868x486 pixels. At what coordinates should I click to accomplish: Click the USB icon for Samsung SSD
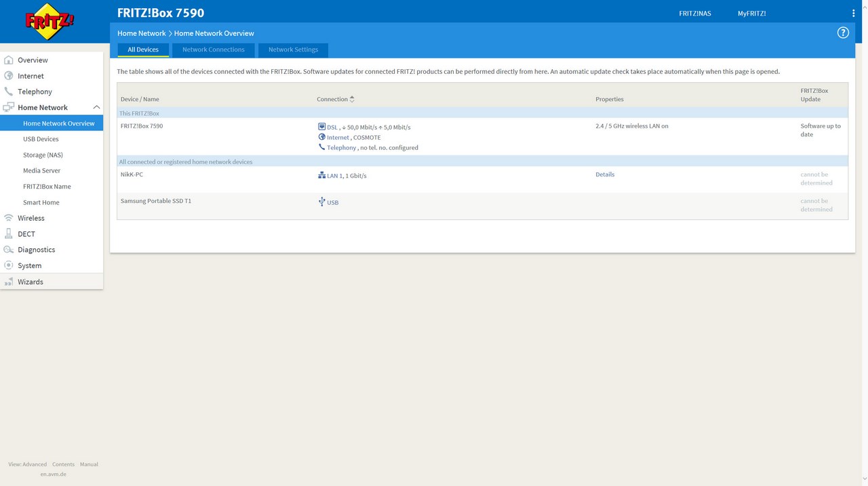pos(321,202)
